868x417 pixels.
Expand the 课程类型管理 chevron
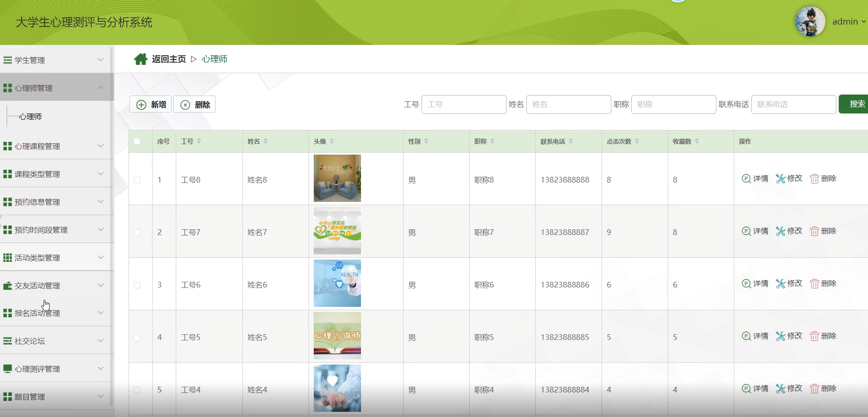[101, 174]
